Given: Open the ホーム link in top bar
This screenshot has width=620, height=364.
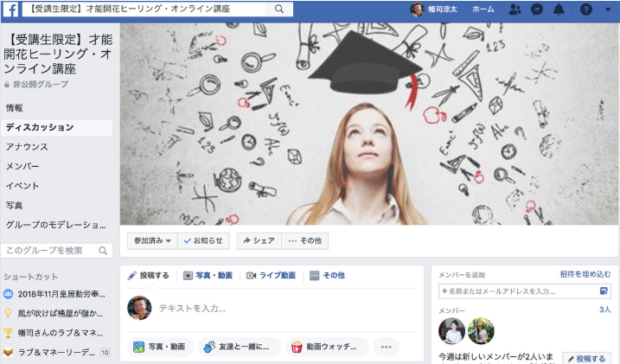Looking at the screenshot, I should [x=483, y=10].
